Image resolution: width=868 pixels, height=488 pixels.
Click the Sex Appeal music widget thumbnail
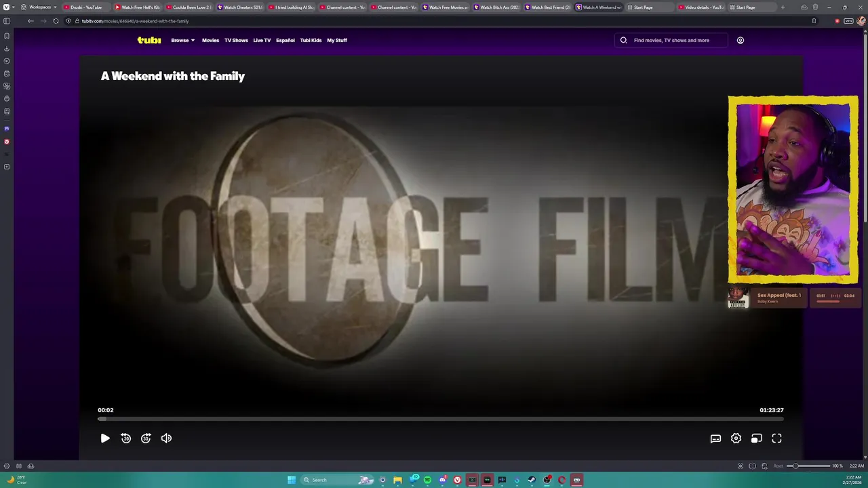tap(738, 298)
